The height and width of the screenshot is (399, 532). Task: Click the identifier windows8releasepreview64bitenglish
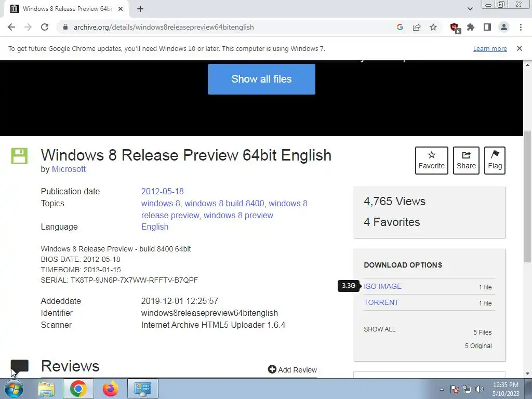[x=209, y=313]
